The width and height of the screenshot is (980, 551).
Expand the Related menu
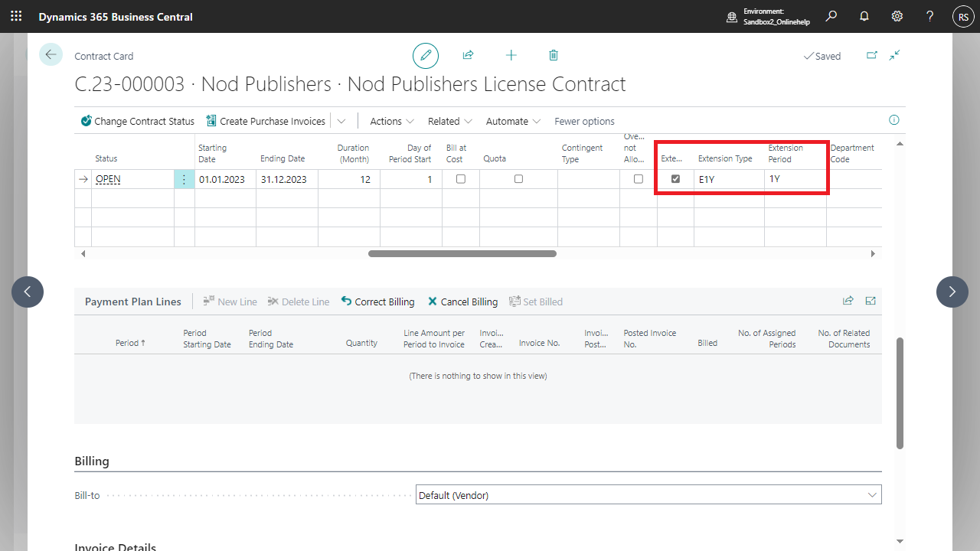pyautogui.click(x=449, y=121)
